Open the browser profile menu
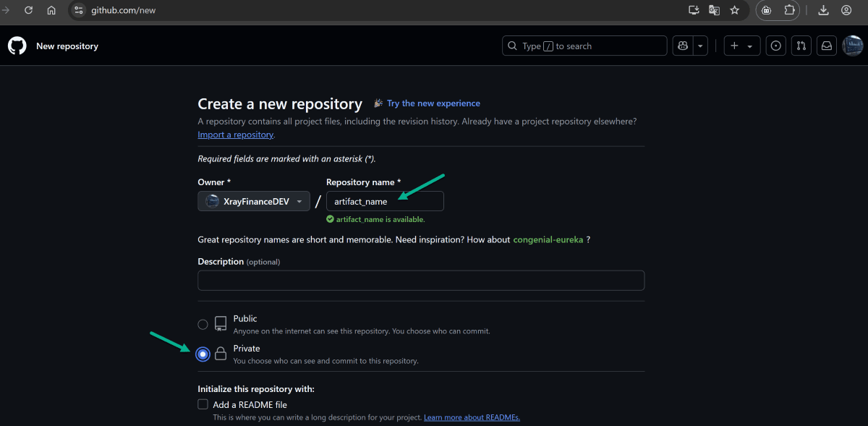Screen dimensions: 868x426 846,10
